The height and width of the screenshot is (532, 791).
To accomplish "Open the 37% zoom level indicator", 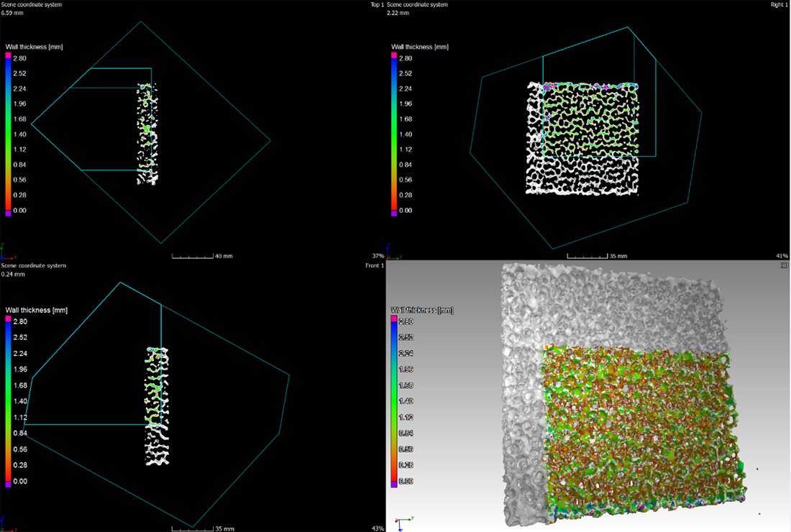I will 378,256.
